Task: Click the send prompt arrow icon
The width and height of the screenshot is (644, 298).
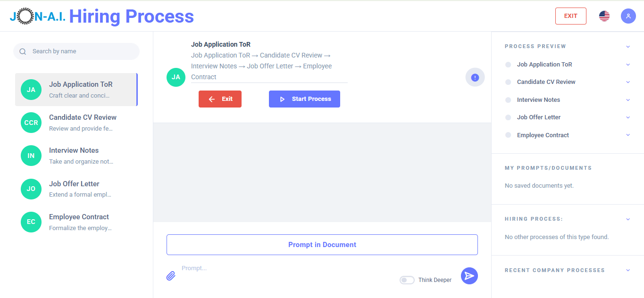Action: 469,275
